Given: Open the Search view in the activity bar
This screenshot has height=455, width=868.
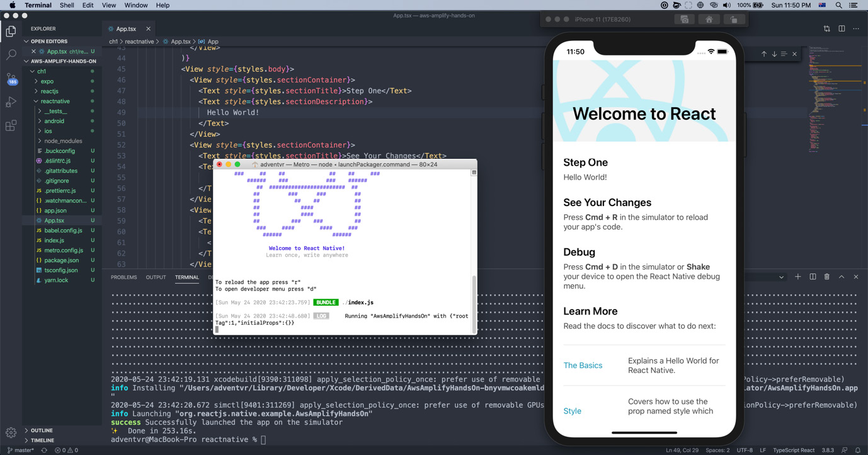Looking at the screenshot, I should pos(11,55).
